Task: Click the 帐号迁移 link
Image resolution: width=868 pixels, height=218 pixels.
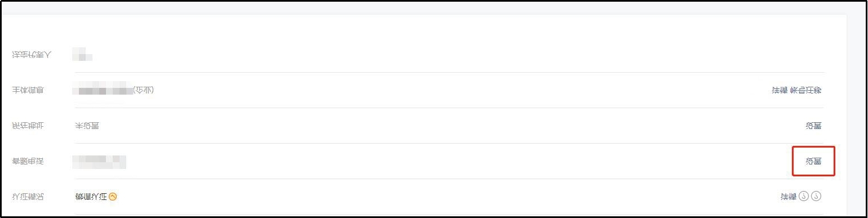Action: point(806,90)
